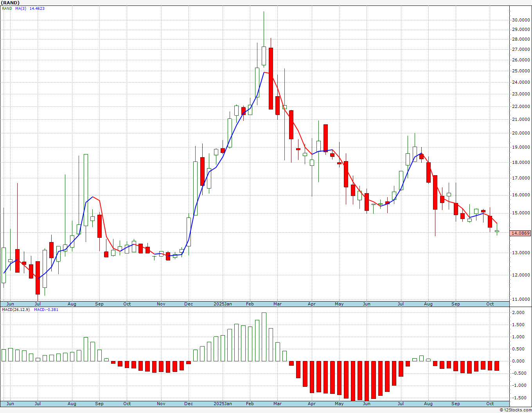Click the 28.0000 price axis label
The image size is (532, 413).
(x=521, y=39)
